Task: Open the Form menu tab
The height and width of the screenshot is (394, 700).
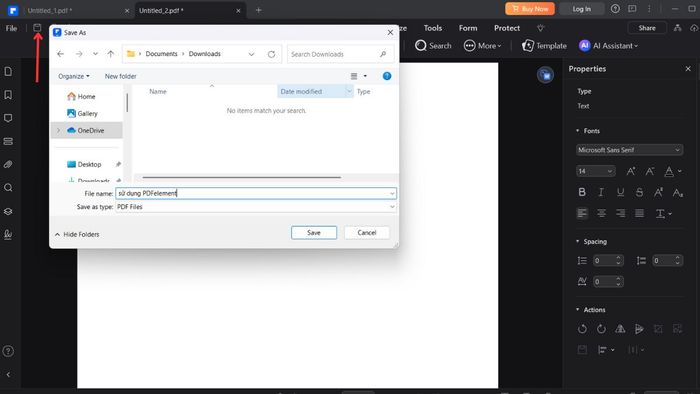Action: [468, 28]
